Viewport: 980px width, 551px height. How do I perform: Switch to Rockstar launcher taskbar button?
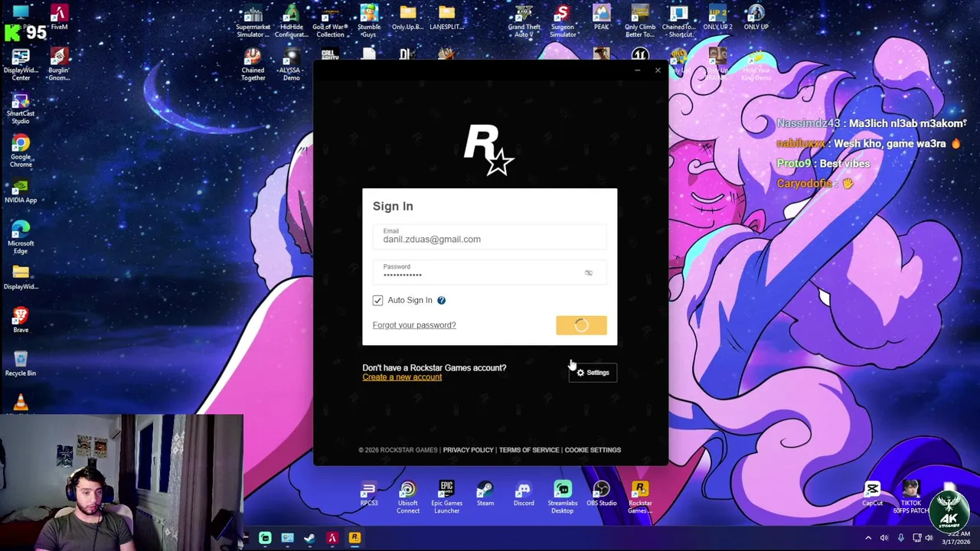coord(354,538)
